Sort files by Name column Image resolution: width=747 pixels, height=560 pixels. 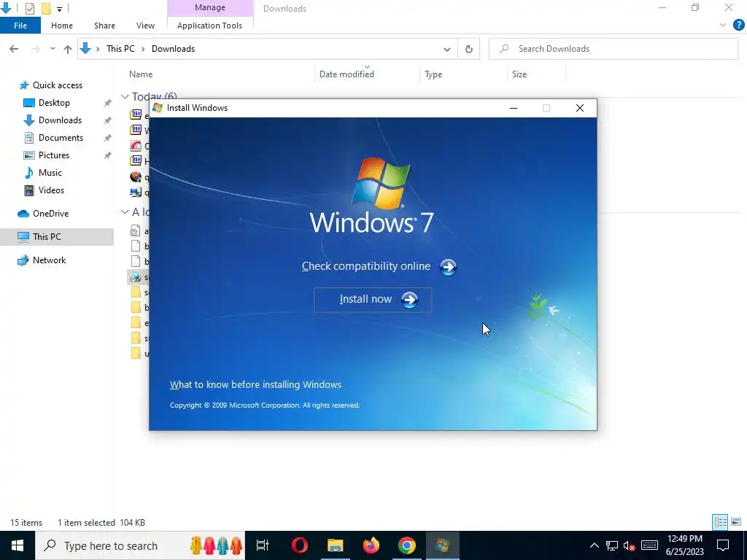pos(141,74)
